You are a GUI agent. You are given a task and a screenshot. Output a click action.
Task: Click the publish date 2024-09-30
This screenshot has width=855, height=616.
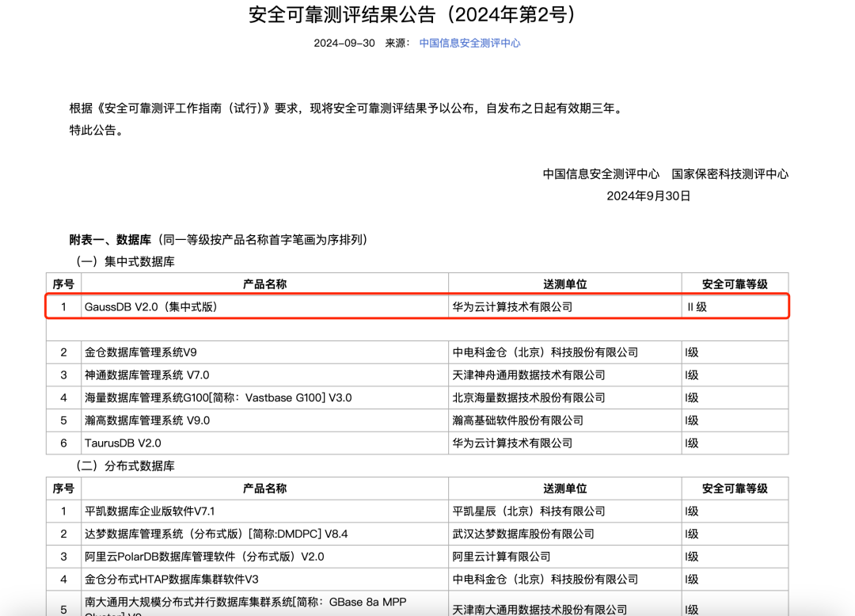pyautogui.click(x=344, y=43)
